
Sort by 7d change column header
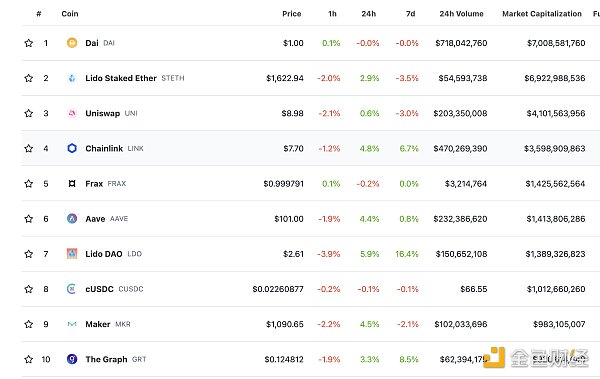tap(411, 14)
